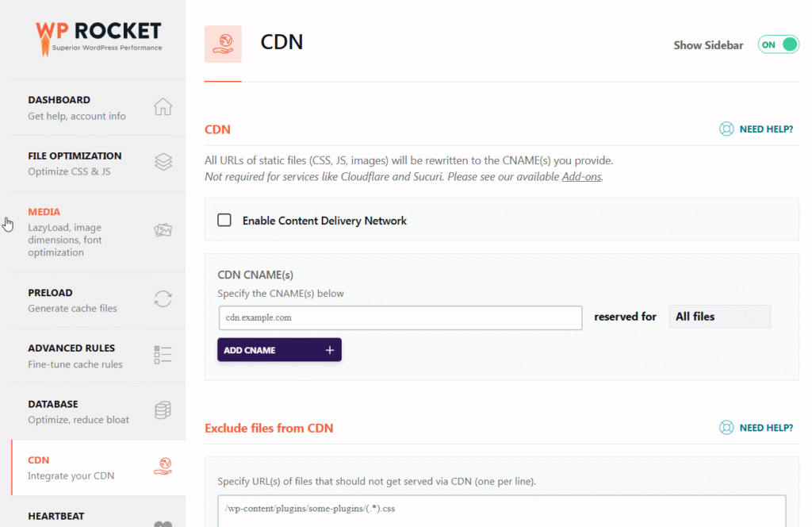Click the Media images icon
This screenshot has height=527, width=812.
coord(163,231)
